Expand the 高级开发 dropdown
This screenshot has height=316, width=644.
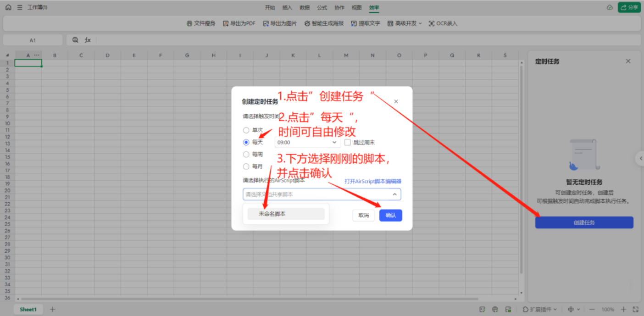click(x=405, y=23)
